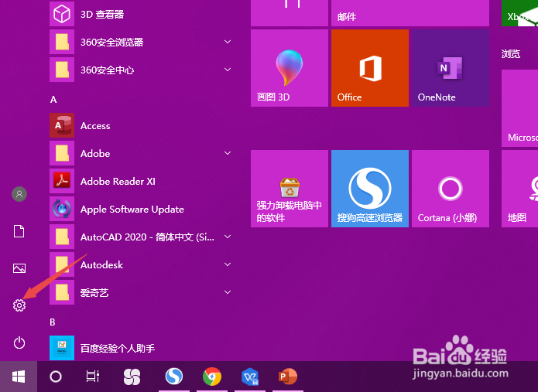538x392 pixels.
Task: Open the 搜狗高速浏览器 tile
Action: pyautogui.click(x=370, y=189)
